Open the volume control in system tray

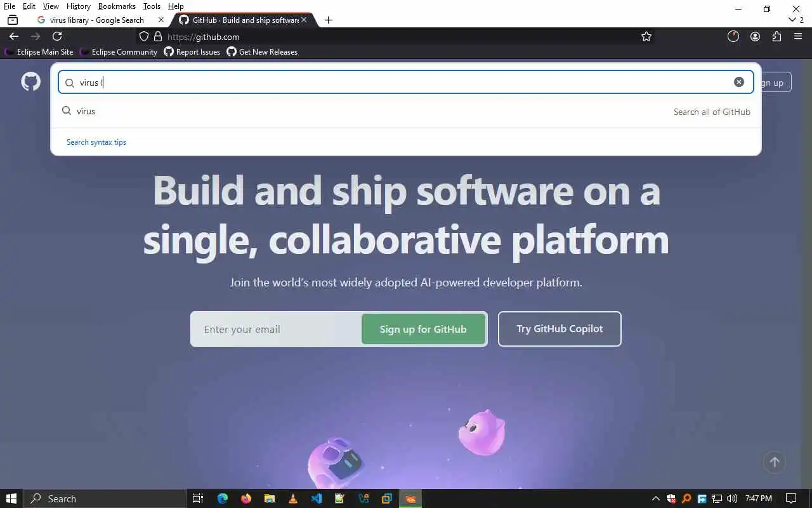[732, 498]
